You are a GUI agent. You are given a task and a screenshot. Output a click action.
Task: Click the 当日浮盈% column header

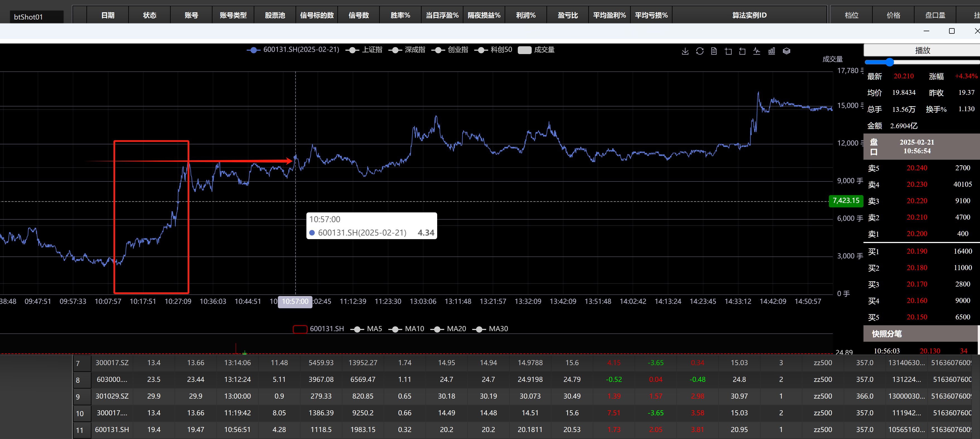coord(442,15)
